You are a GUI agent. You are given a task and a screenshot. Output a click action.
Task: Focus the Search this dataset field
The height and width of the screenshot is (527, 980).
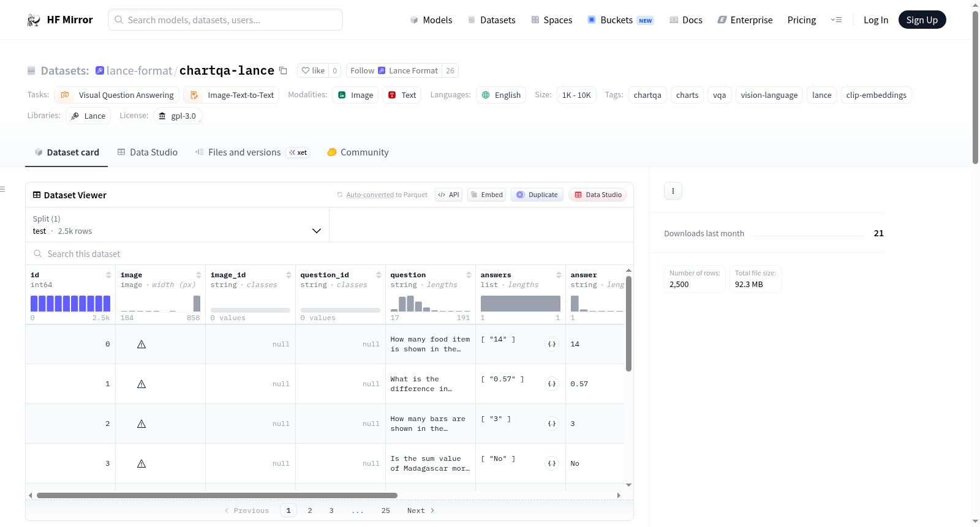[x=330, y=254]
